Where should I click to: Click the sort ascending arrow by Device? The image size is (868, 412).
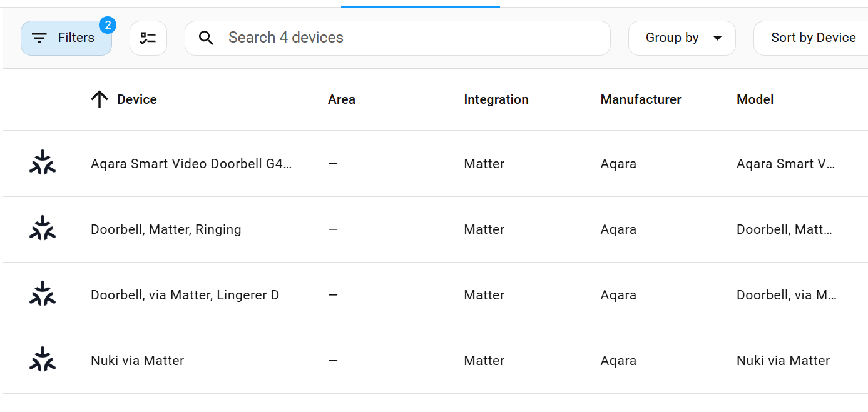click(x=100, y=99)
